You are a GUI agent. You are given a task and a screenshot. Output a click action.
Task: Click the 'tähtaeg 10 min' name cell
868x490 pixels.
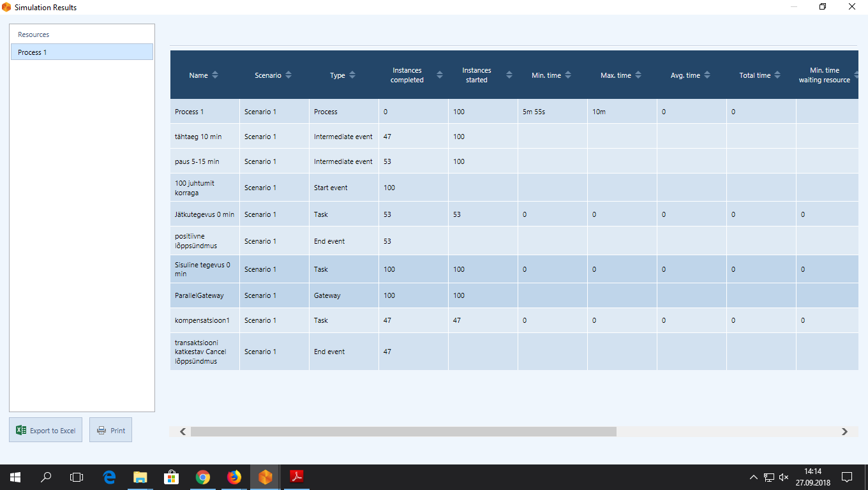pos(205,137)
